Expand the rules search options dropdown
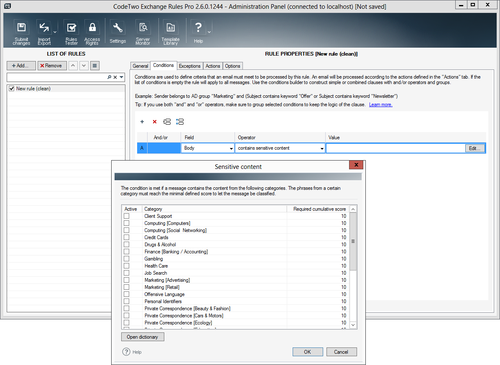The height and width of the screenshot is (365, 500). pyautogui.click(x=121, y=77)
